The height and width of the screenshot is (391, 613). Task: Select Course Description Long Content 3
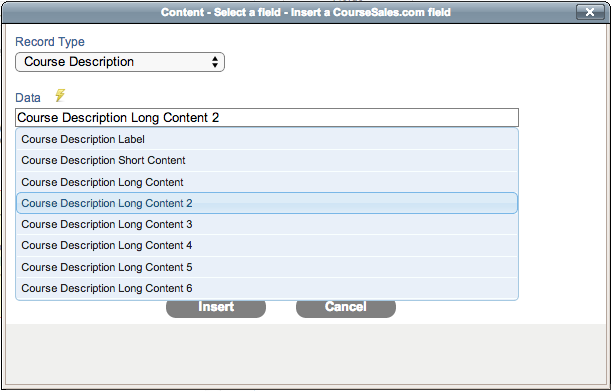[x=267, y=224]
